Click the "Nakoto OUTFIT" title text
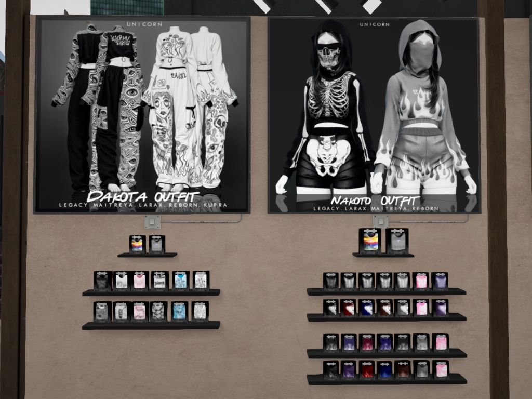 (375, 201)
